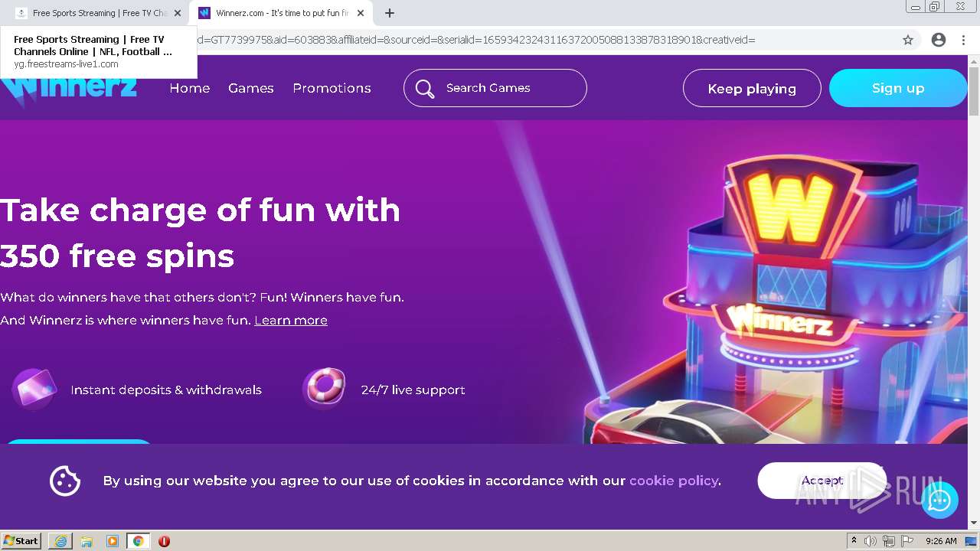Open the live chat bubble icon
This screenshot has height=551, width=980.
click(x=939, y=500)
